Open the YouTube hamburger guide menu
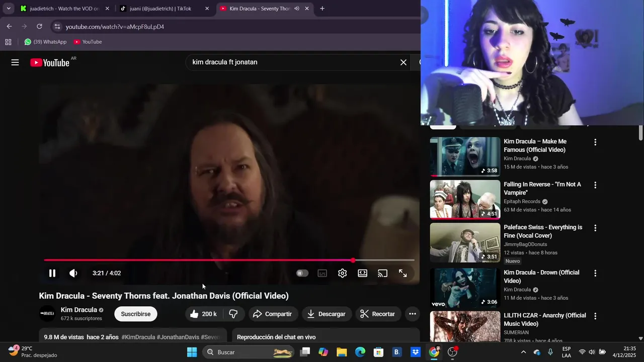 click(x=15, y=62)
